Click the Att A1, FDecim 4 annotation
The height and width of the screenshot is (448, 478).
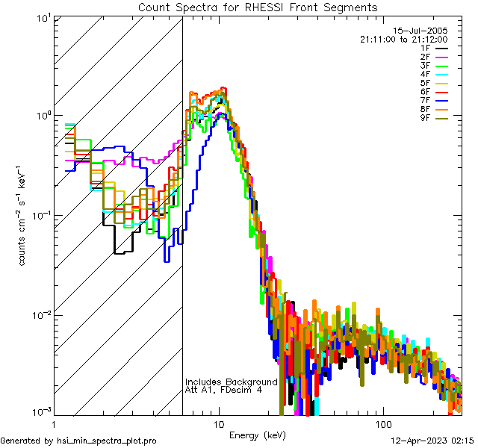pyautogui.click(x=223, y=391)
